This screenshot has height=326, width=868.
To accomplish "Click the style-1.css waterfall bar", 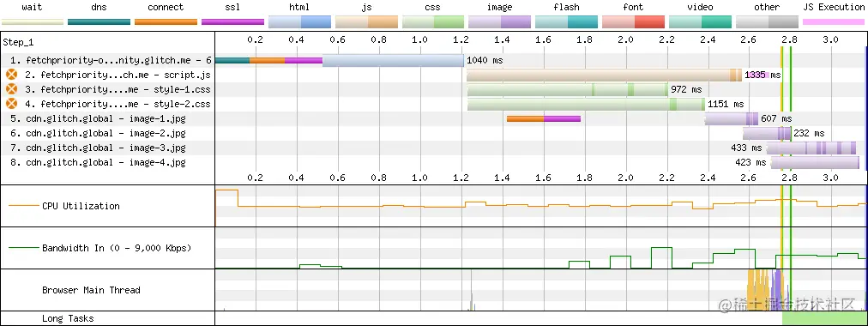I will pos(568,90).
